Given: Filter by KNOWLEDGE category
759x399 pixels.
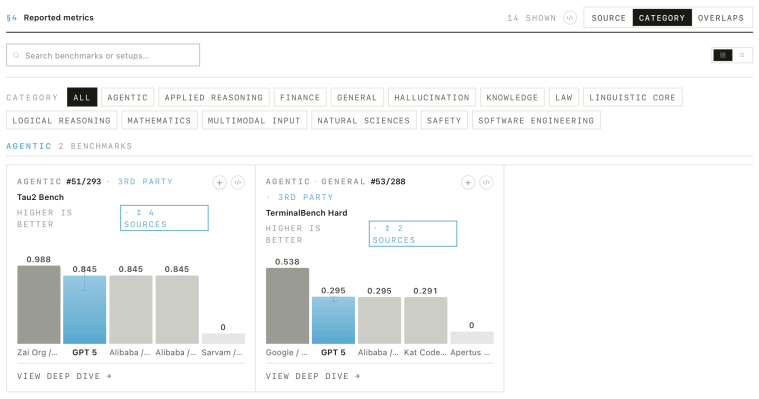Looking at the screenshot, I should tap(512, 97).
